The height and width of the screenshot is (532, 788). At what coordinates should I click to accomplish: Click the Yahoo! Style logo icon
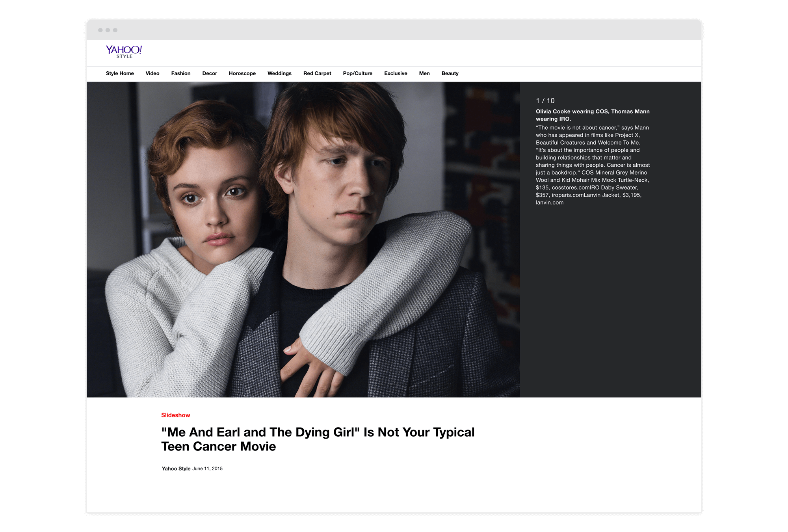125,51
